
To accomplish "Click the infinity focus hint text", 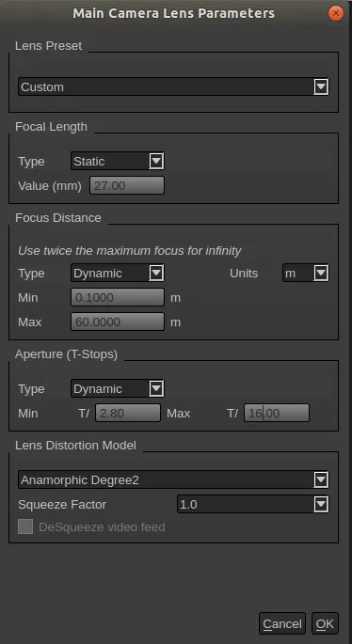I will click(x=130, y=250).
